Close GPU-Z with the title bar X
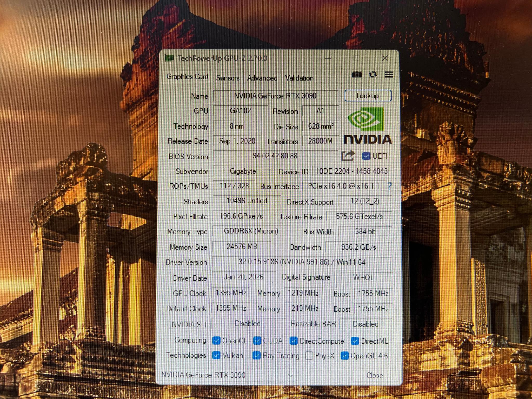Image resolution: width=532 pixels, height=399 pixels. [x=385, y=58]
